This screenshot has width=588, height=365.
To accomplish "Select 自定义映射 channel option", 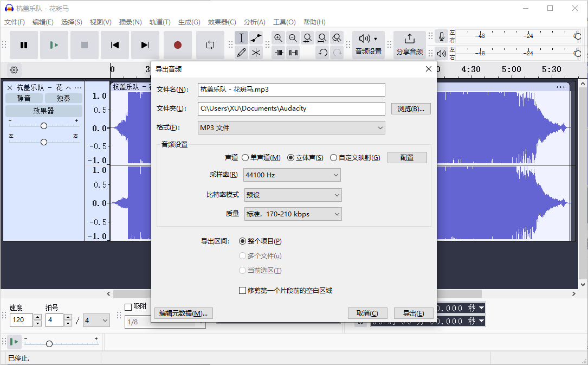I will 334,158.
